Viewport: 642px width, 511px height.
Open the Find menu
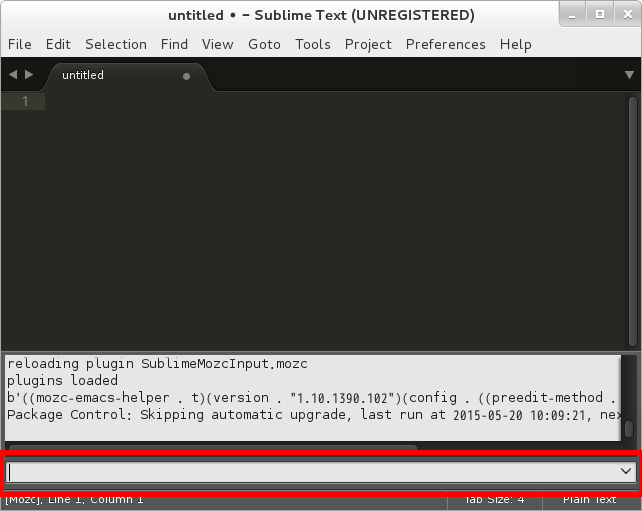click(174, 44)
